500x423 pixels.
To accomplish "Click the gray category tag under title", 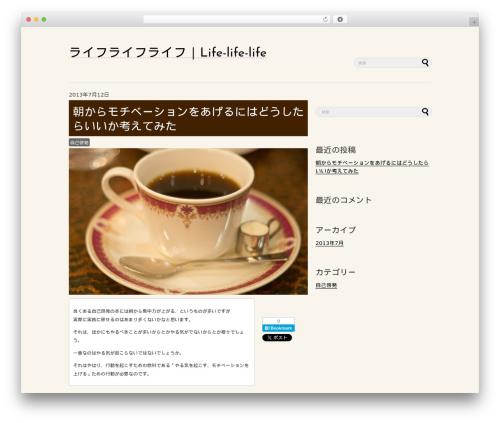I will pos(79,142).
